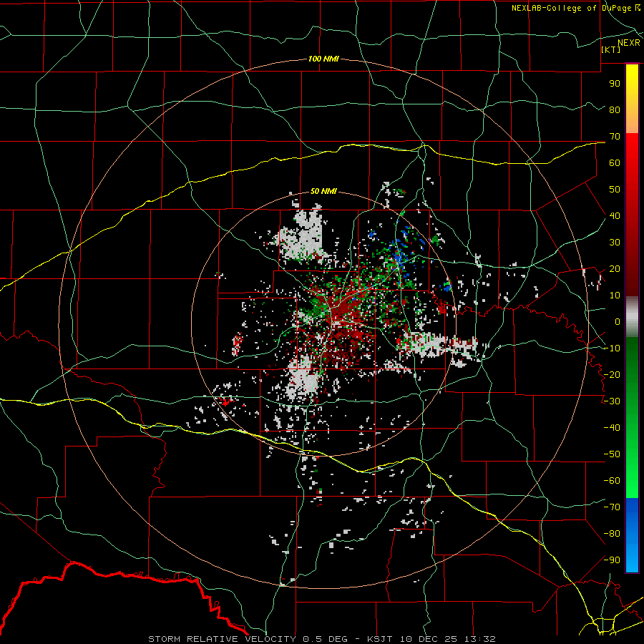The width and height of the screenshot is (644, 644).
Task: Click the NEXR label above the color scale
Action: click(x=628, y=43)
